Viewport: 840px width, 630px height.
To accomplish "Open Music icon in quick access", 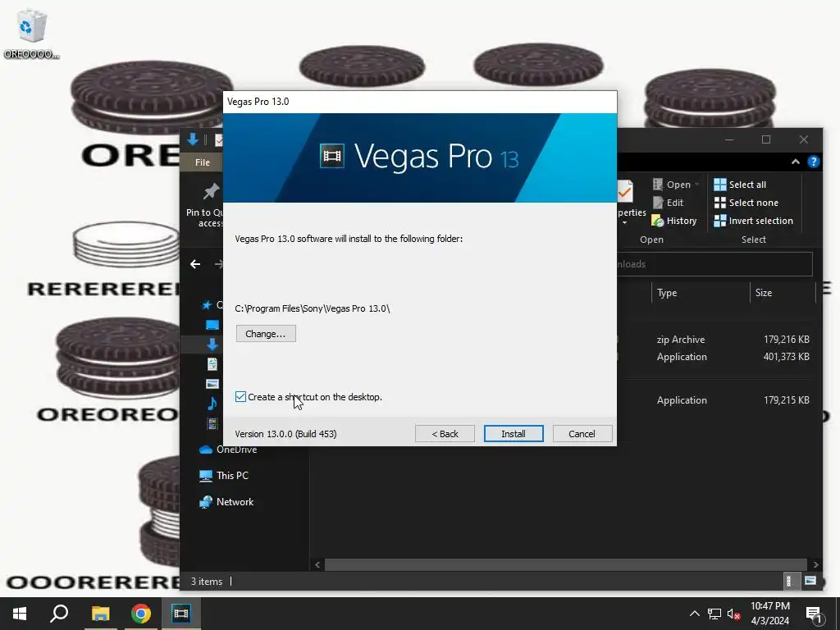I will coord(212,404).
